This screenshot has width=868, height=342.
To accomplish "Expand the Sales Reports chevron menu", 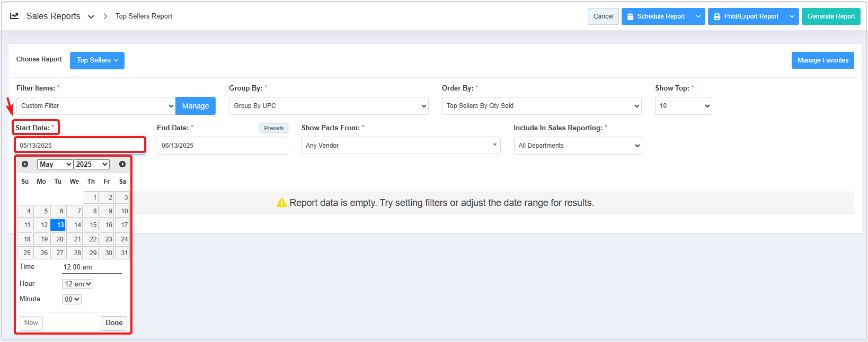I will point(91,17).
